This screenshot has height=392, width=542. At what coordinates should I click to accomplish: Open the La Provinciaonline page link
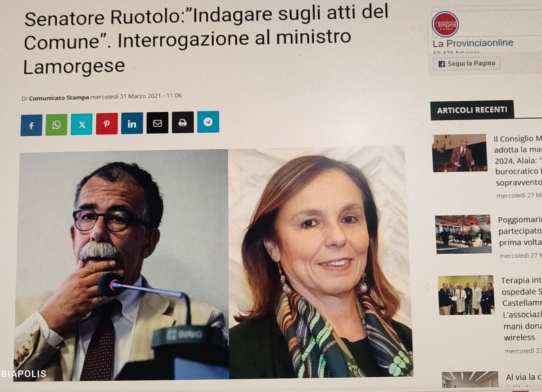tap(473, 43)
